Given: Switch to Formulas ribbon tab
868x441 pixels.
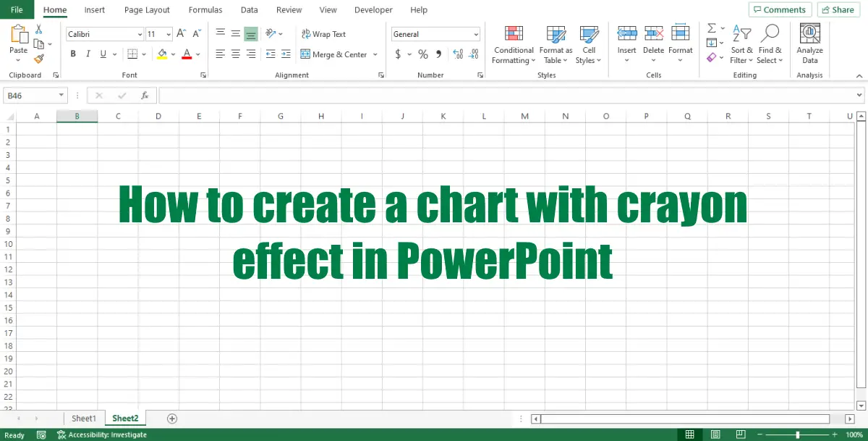Looking at the screenshot, I should [205, 10].
